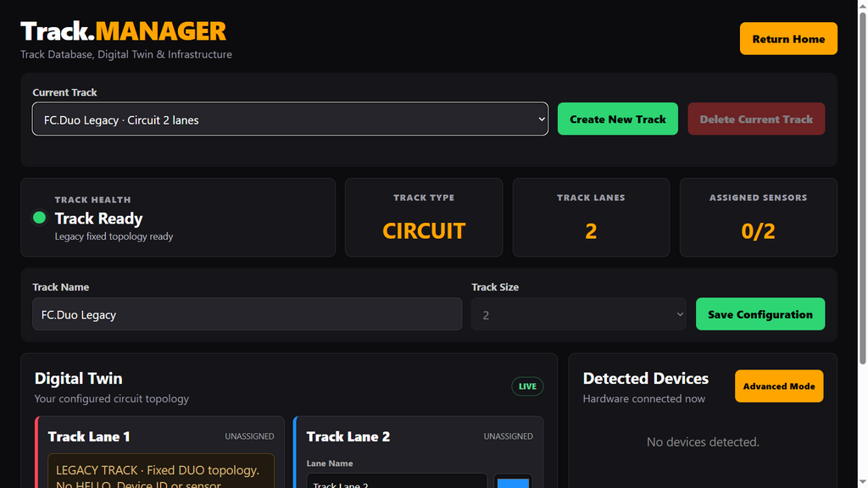Click the 'Hardware connected now' subtitle
Viewport: 868px width, 488px height.
644,399
